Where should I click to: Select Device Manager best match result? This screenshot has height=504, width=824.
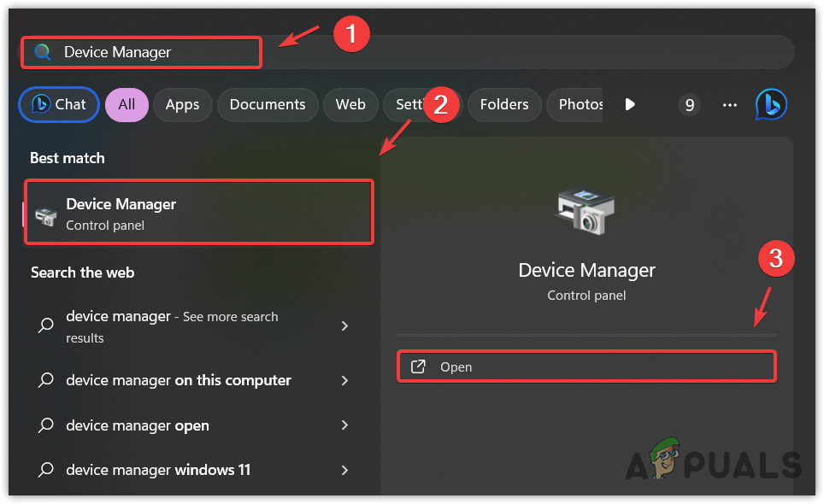tap(199, 212)
